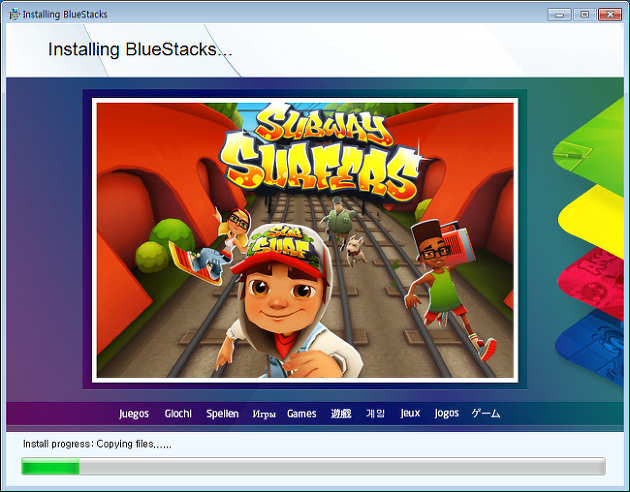Close the Installing BlueStacks window
The height and width of the screenshot is (492, 630).
pyautogui.click(x=610, y=14)
